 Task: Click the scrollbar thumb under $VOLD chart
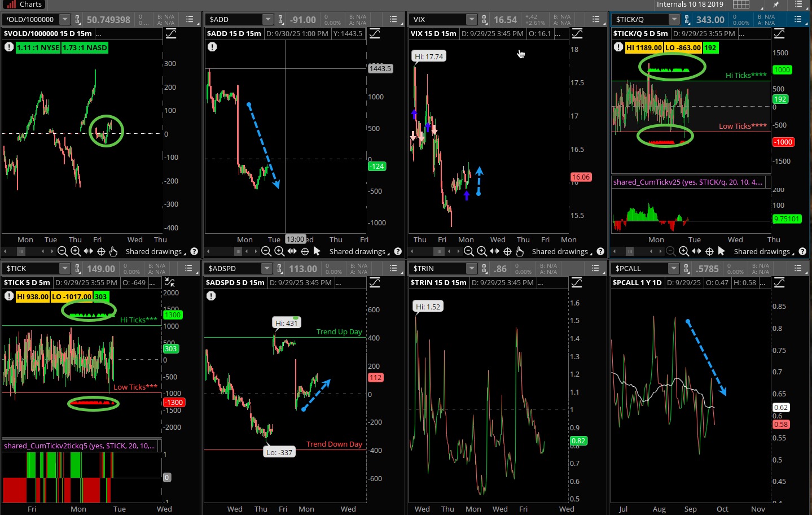(x=21, y=251)
